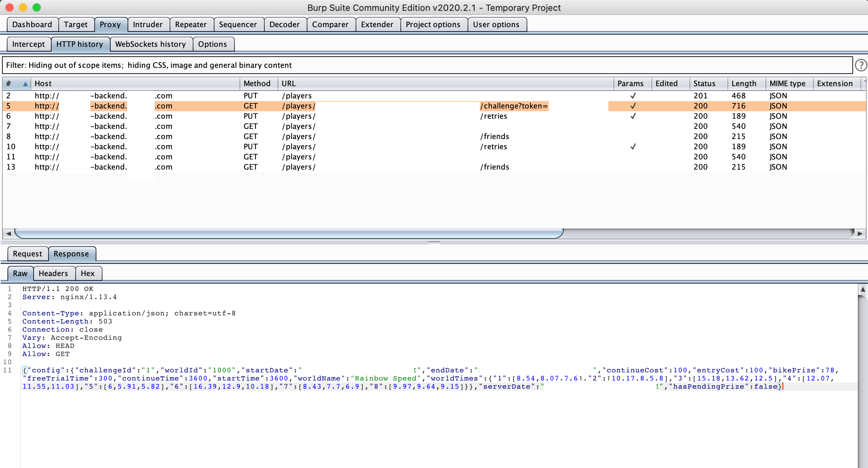Click the yellow minimize window button
Image resolution: width=868 pixels, height=468 pixels.
tap(23, 7)
